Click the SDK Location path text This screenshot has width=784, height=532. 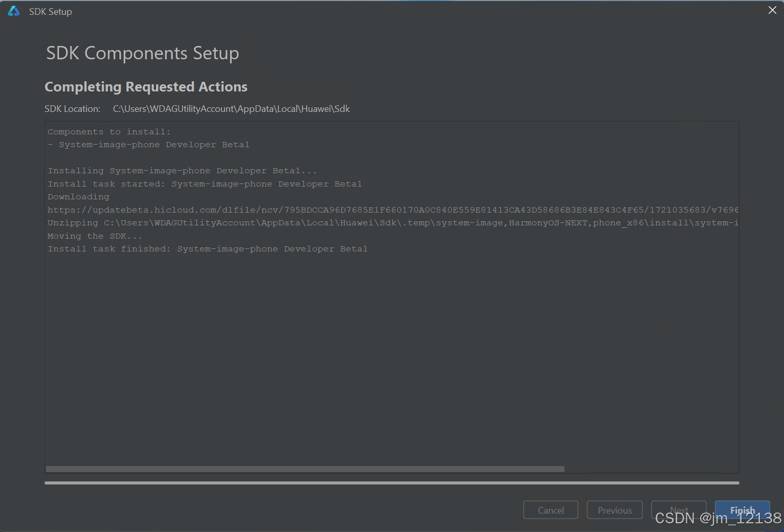pos(231,109)
